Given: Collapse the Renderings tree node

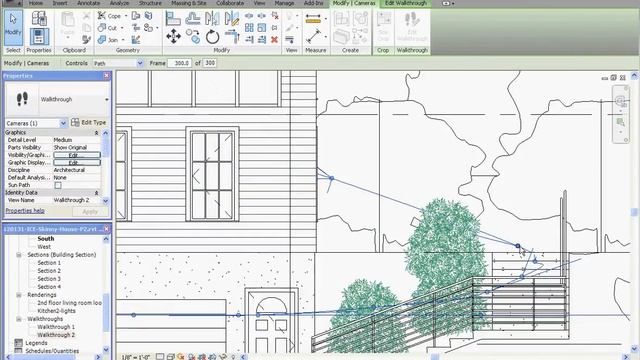Looking at the screenshot, I should pos(19,295).
